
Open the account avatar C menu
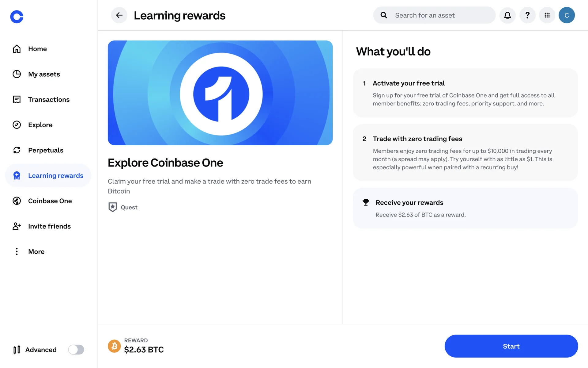coord(567,15)
